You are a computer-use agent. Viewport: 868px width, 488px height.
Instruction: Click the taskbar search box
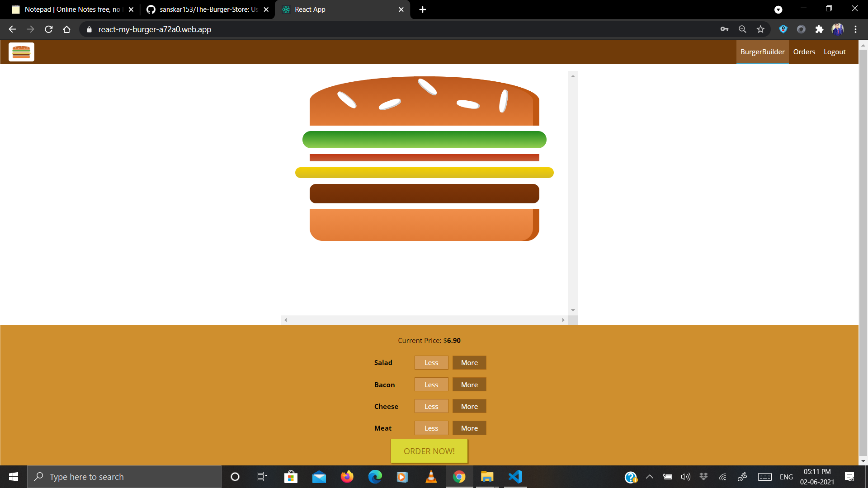[x=124, y=476]
